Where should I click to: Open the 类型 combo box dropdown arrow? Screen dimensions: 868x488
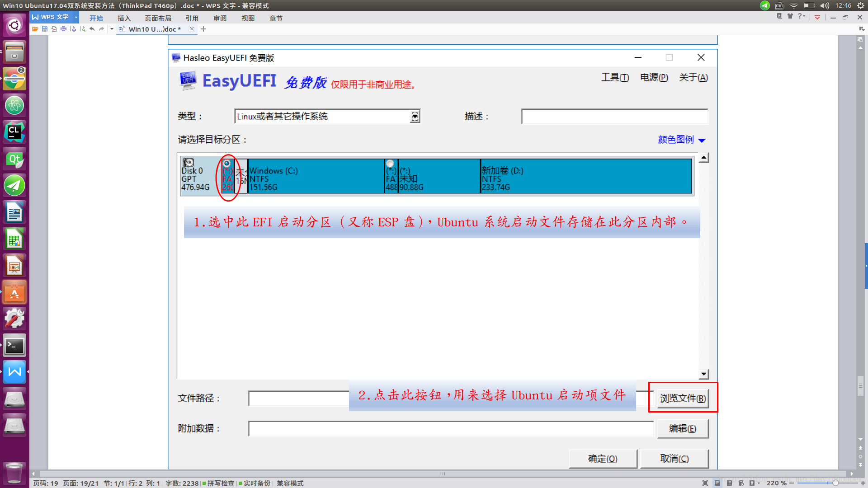[x=415, y=117]
